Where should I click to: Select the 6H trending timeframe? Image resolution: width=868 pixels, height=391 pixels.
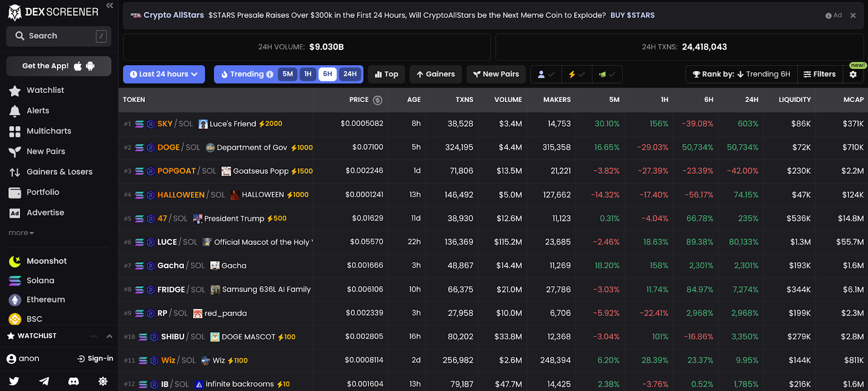point(328,74)
